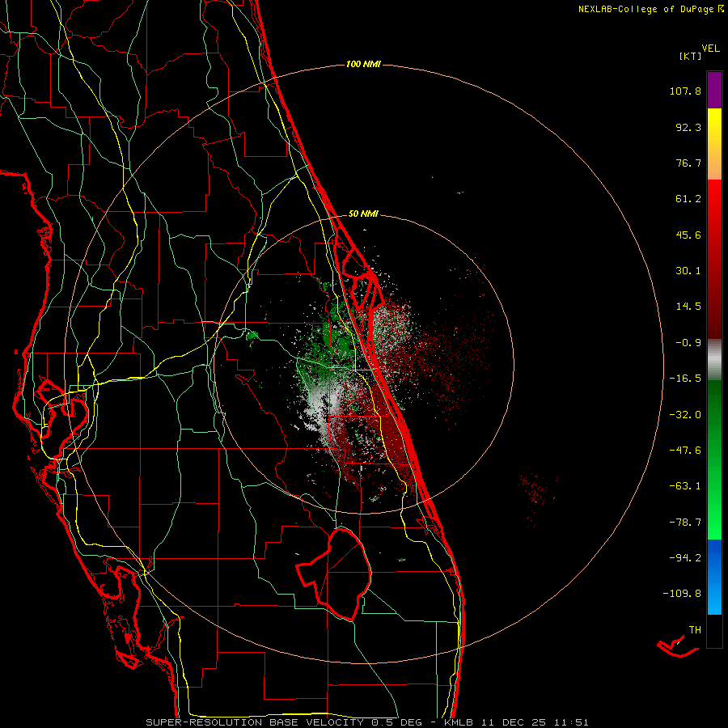Click the -109.8 velocity scale value

(682, 594)
